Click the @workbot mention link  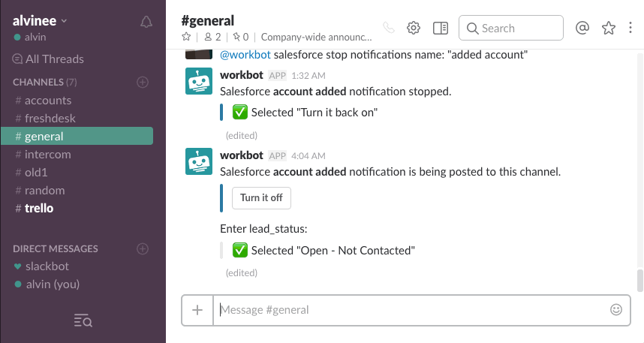(x=245, y=55)
